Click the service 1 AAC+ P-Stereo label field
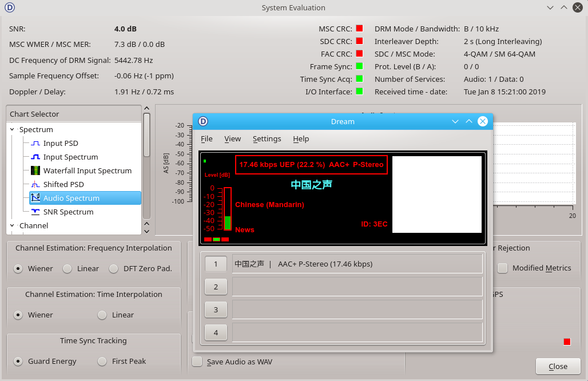Viewport: 588px width, 381px height. pos(357,264)
